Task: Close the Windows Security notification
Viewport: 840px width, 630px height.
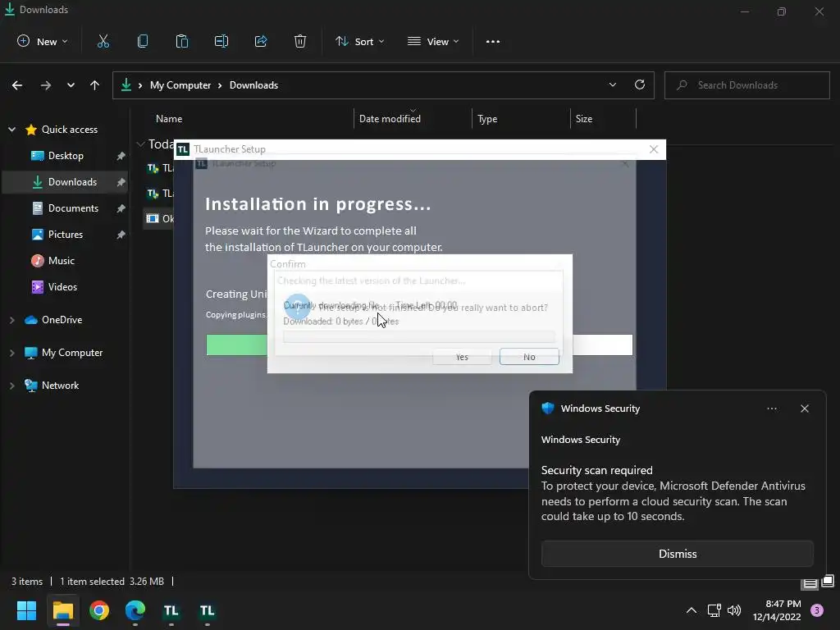Action: point(804,409)
